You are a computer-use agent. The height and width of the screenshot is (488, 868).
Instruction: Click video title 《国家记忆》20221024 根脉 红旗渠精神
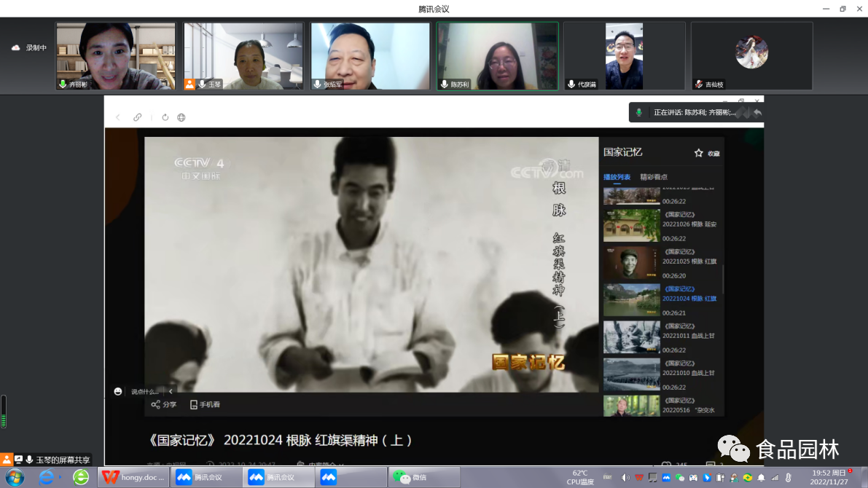pyautogui.click(x=280, y=441)
